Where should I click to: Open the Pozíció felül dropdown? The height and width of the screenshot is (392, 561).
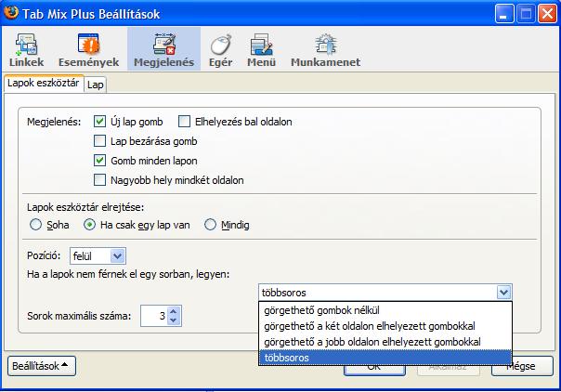pyautogui.click(x=98, y=256)
